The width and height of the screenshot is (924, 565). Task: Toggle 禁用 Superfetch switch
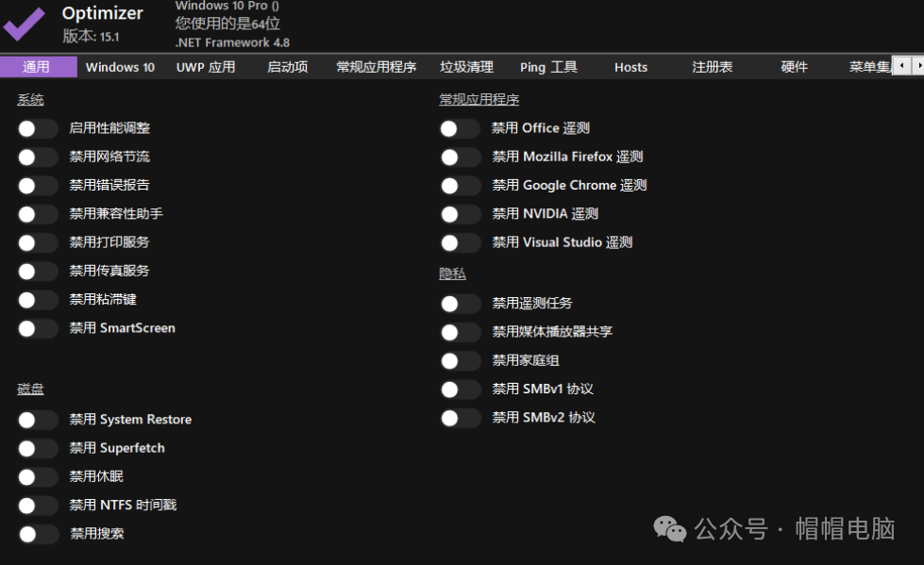pos(37,449)
